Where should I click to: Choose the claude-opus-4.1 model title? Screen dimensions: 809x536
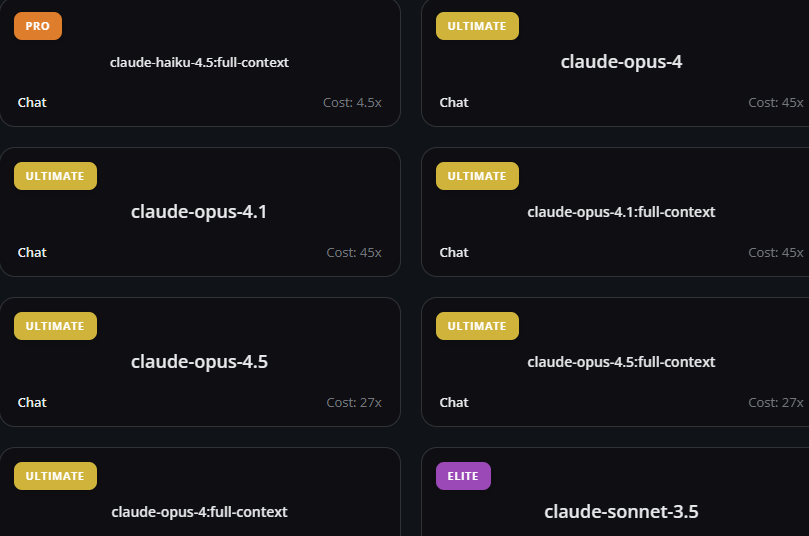(x=199, y=212)
